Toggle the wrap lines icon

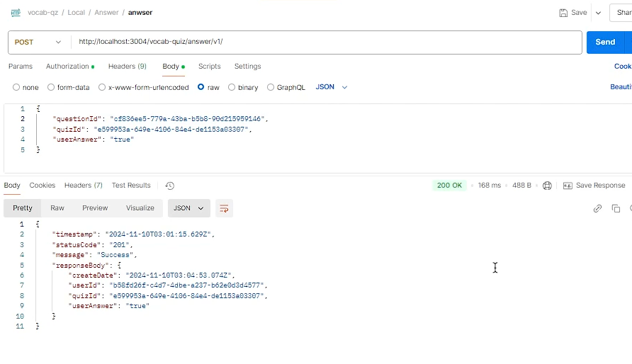224,208
